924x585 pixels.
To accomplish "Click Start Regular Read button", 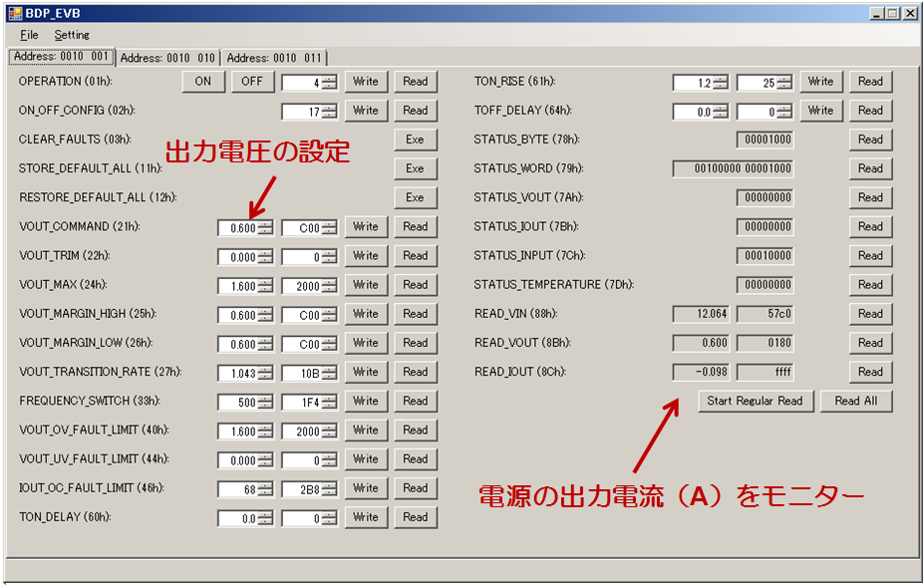I will coord(755,401).
